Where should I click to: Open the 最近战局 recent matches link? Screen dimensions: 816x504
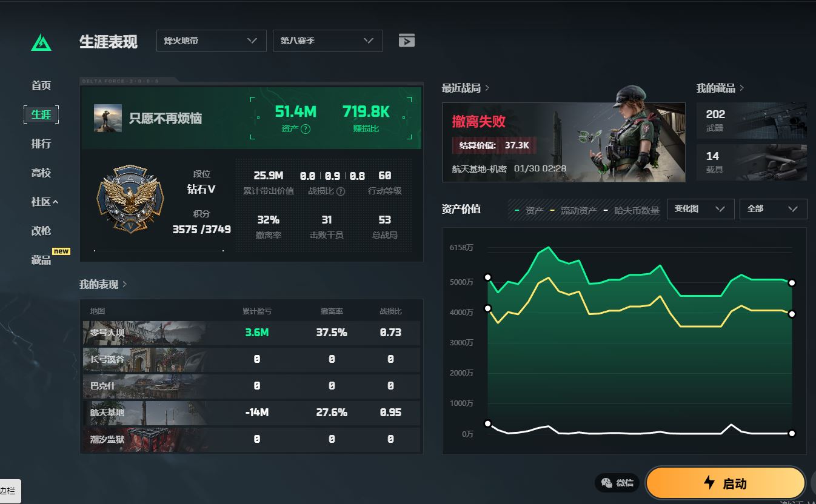[x=465, y=88]
